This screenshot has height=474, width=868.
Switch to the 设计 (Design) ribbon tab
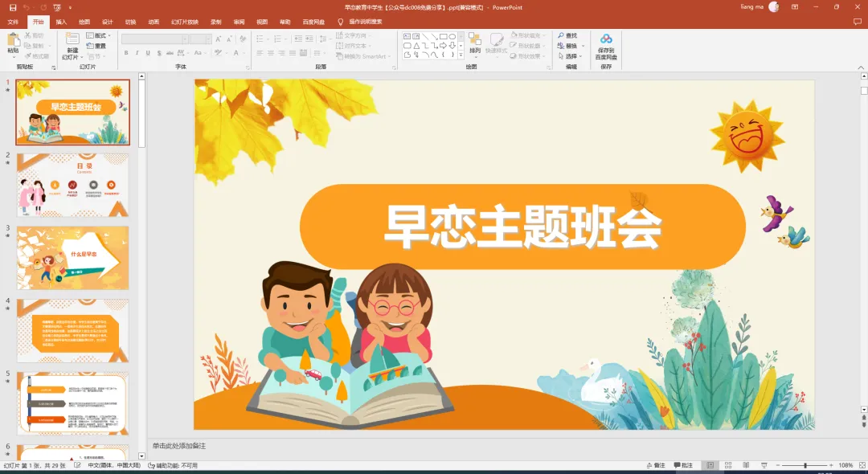(108, 22)
